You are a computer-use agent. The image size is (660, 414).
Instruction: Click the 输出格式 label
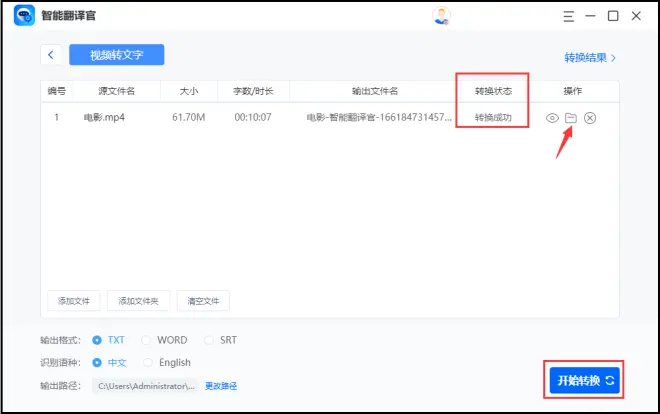pyautogui.click(x=60, y=340)
